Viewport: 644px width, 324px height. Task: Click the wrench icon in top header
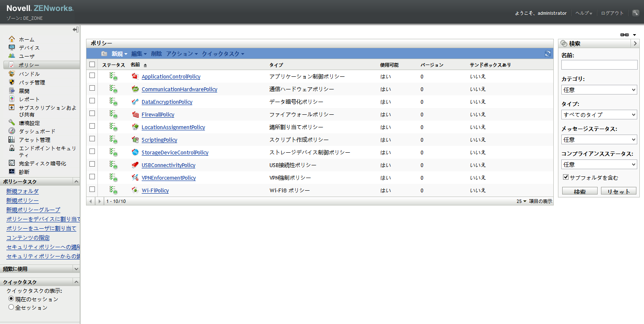(636, 13)
